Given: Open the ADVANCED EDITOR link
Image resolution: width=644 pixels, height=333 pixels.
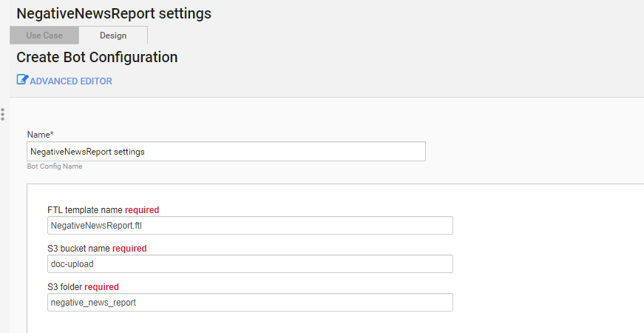Looking at the screenshot, I should [71, 81].
